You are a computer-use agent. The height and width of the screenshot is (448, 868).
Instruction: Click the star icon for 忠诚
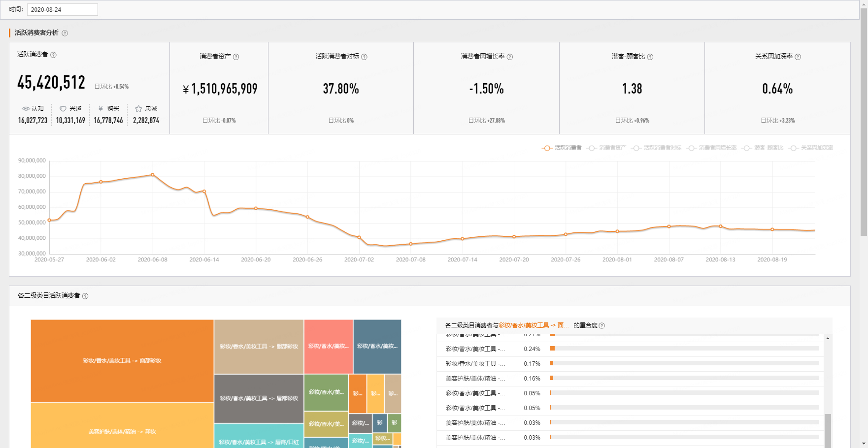click(138, 109)
